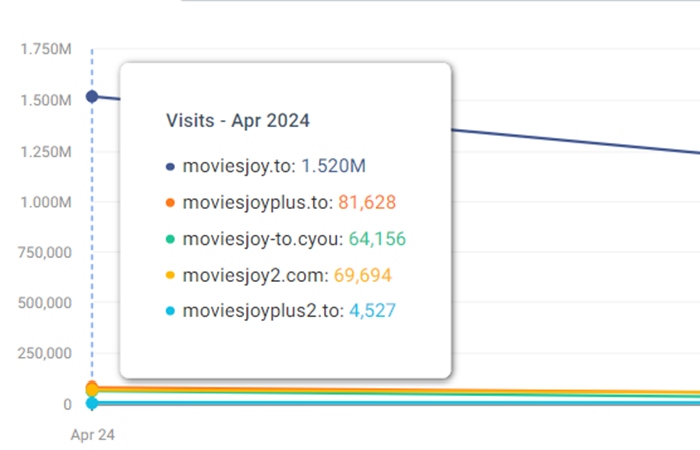Click the dark blue moviesjoy.to legend dot
The height and width of the screenshot is (450, 700).
pos(170,167)
